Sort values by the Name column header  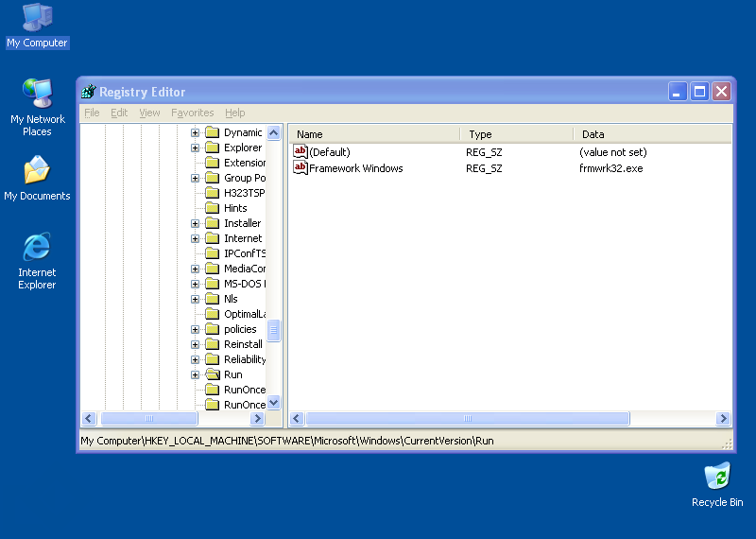(373, 134)
